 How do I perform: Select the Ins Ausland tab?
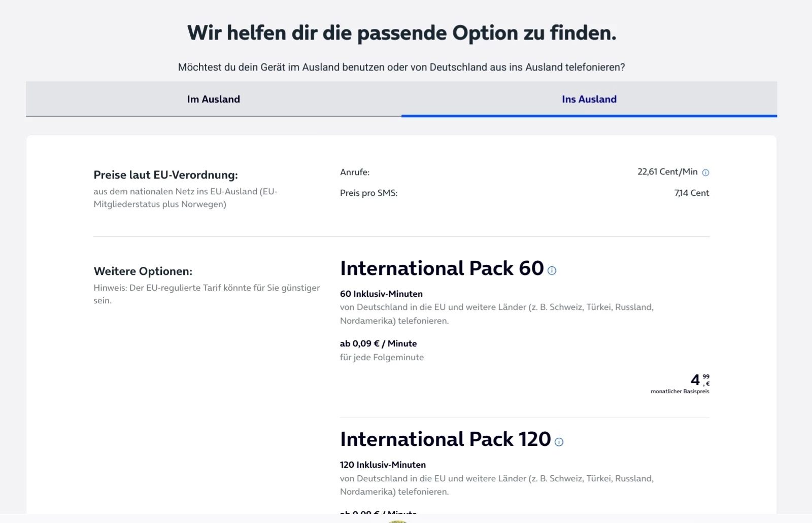(x=589, y=99)
